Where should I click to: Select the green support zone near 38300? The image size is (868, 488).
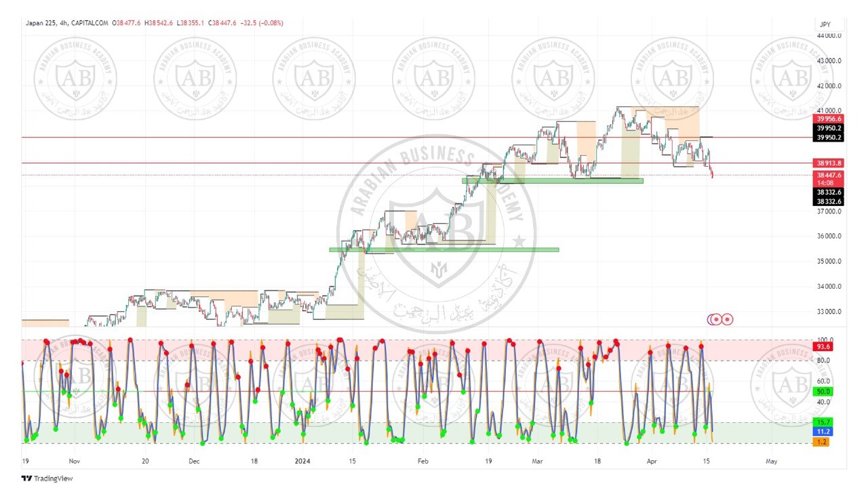point(553,180)
